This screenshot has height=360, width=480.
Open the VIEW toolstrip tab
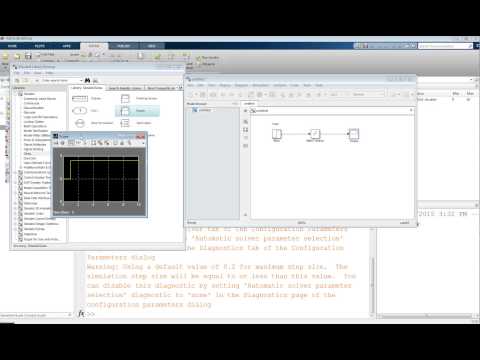[152, 46]
